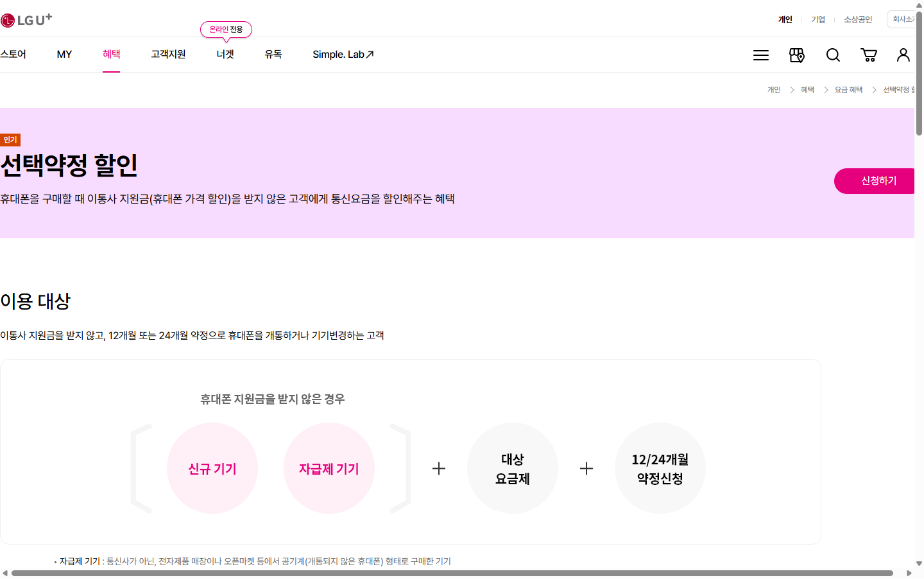Screen dimensions: 924x578
Task: Click the scroll-up arrow of vertical scrollbar
Action: 919,4
